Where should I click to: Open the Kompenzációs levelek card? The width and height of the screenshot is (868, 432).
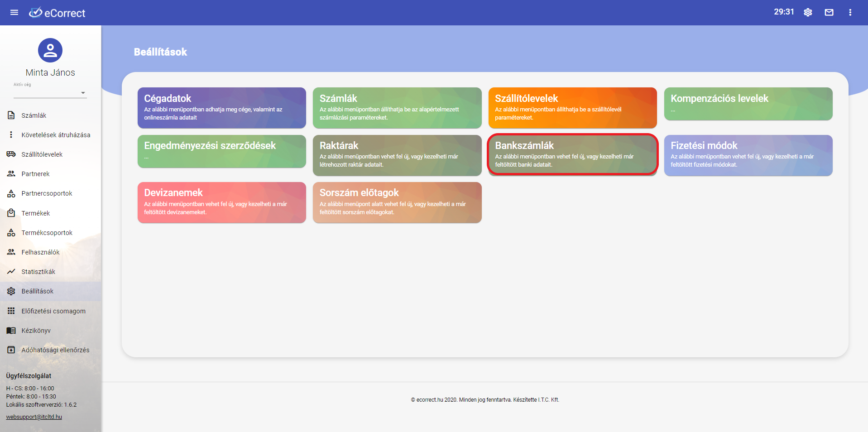point(748,104)
